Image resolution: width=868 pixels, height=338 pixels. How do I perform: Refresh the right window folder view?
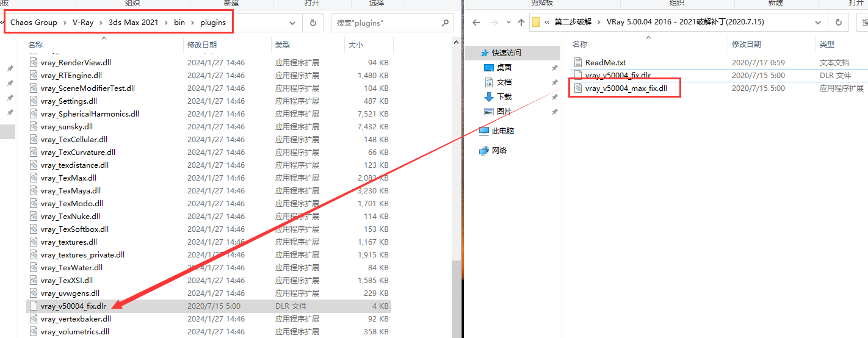point(839,23)
